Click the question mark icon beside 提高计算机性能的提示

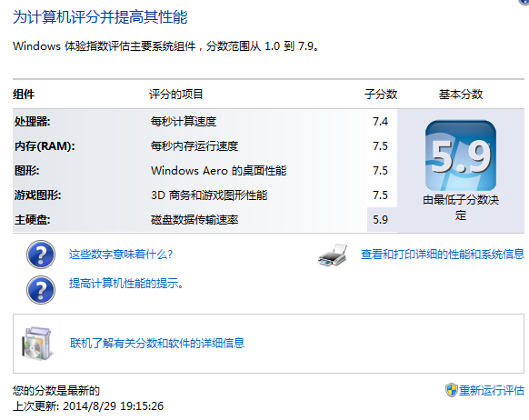(41, 290)
